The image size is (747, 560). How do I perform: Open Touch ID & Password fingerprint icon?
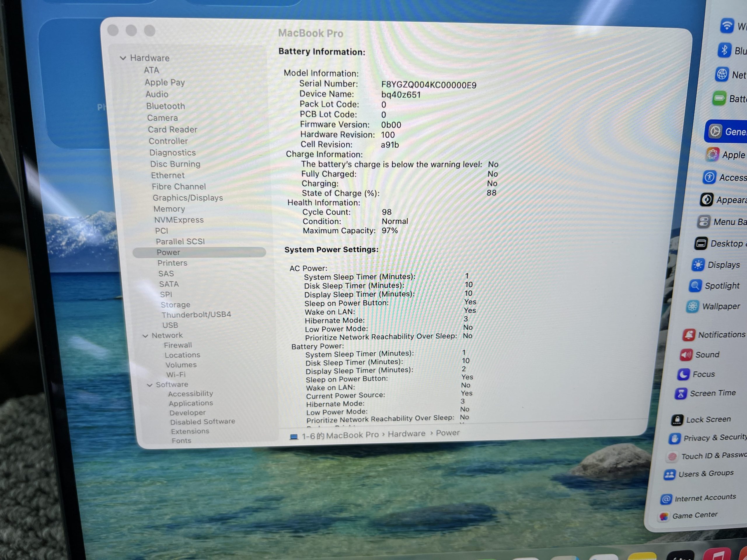672,457
